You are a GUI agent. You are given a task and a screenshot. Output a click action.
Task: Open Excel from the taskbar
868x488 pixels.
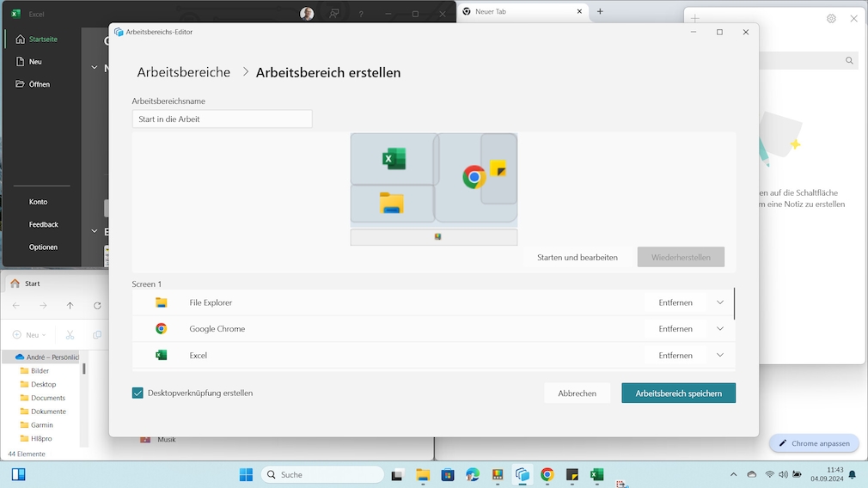tap(596, 475)
